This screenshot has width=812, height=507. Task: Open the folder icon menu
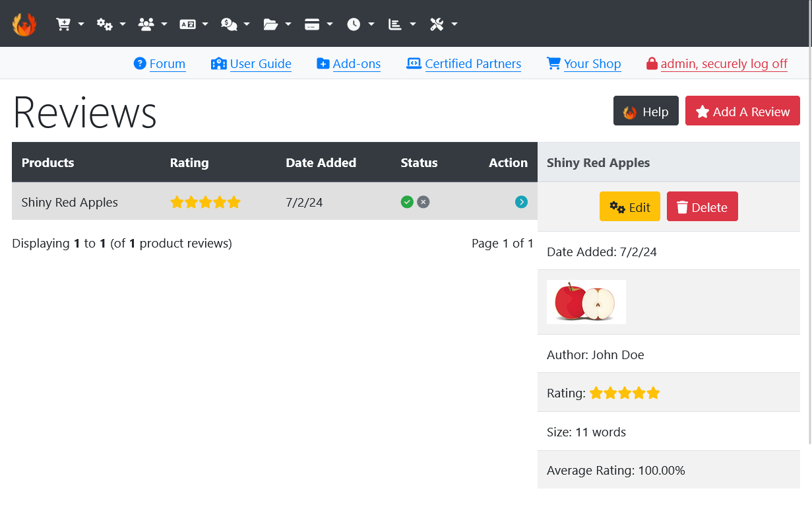[x=277, y=24]
